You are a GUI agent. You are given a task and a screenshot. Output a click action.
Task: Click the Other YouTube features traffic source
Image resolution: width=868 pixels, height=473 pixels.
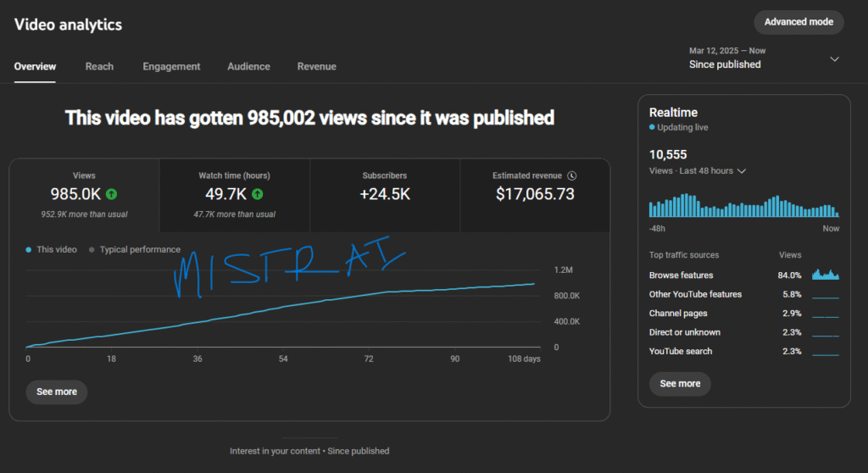[x=695, y=294]
